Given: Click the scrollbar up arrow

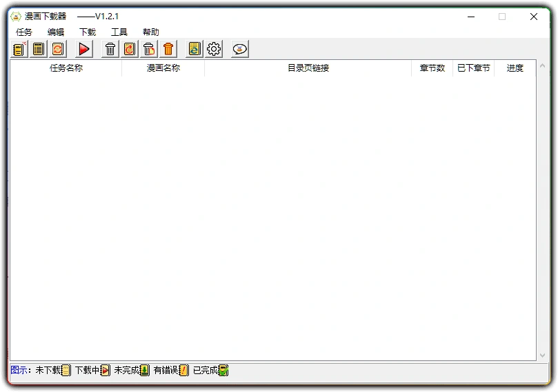Looking at the screenshot, I should 542,65.
